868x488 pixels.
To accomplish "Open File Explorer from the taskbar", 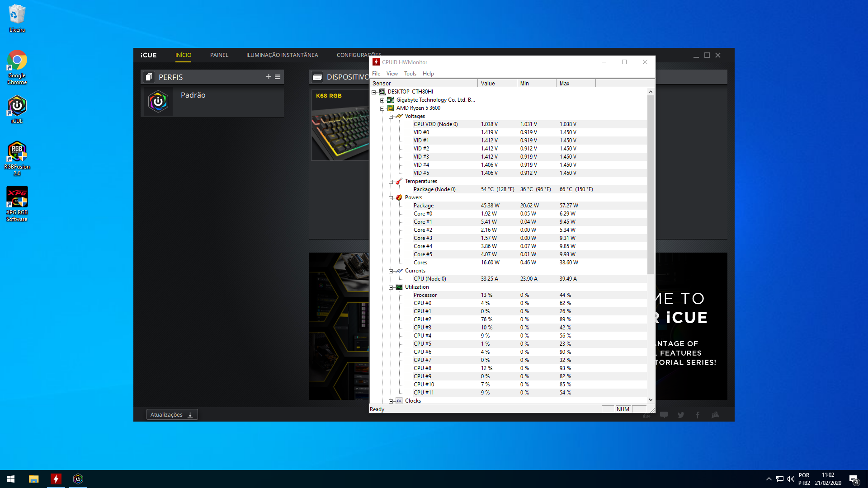I will click(34, 479).
